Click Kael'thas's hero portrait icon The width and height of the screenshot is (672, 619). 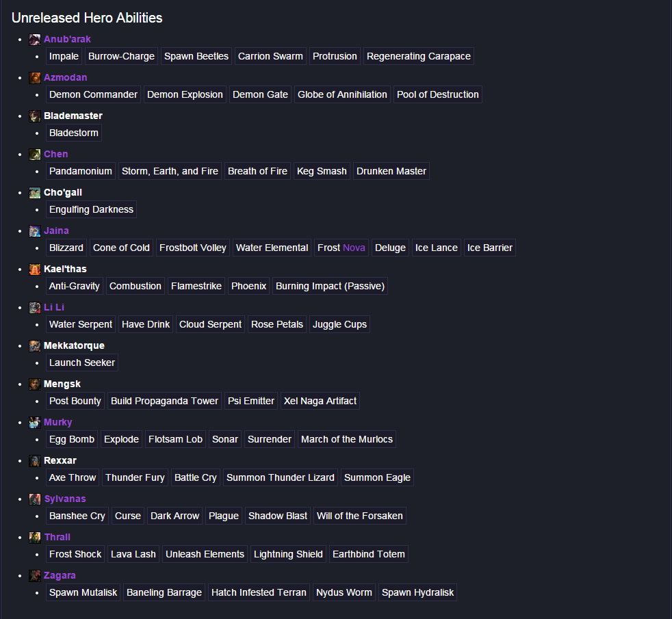pos(35,269)
